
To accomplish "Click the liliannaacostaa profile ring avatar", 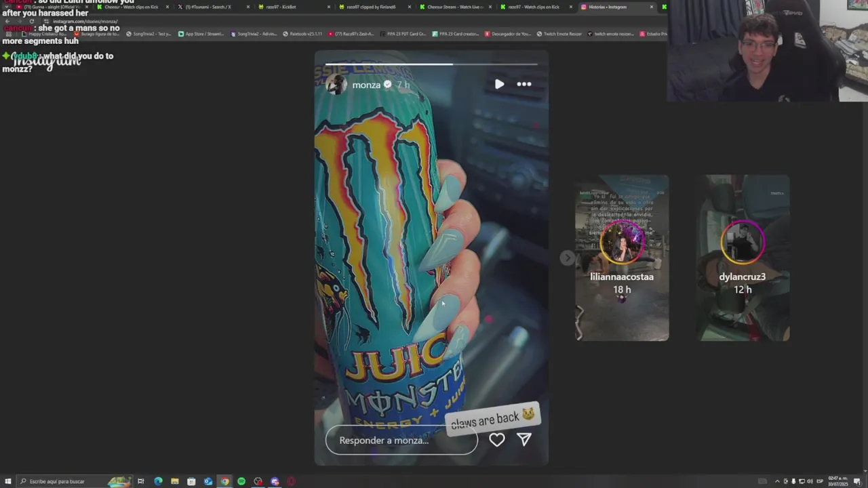I will pos(622,243).
